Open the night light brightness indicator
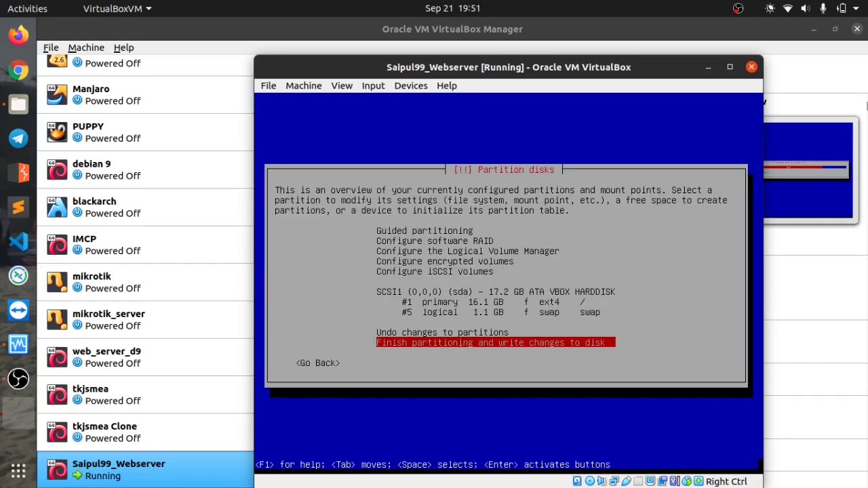The height and width of the screenshot is (488, 868). tap(770, 8)
